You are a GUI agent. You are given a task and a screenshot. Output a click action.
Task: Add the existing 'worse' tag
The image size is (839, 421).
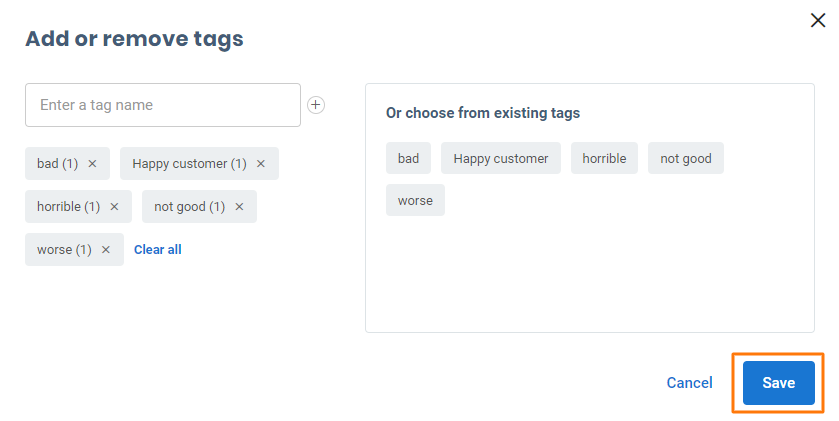click(415, 200)
